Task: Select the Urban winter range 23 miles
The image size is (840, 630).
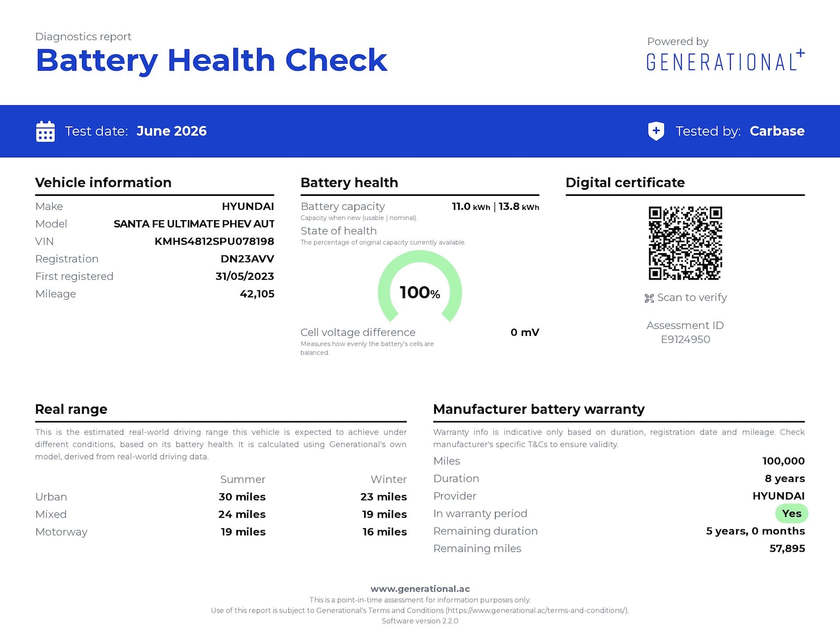Action: [x=384, y=497]
